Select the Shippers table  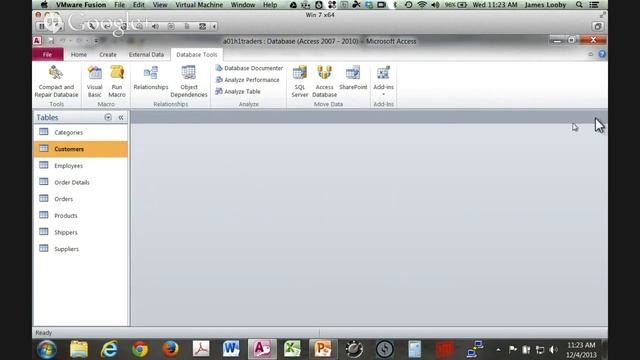tap(80, 232)
